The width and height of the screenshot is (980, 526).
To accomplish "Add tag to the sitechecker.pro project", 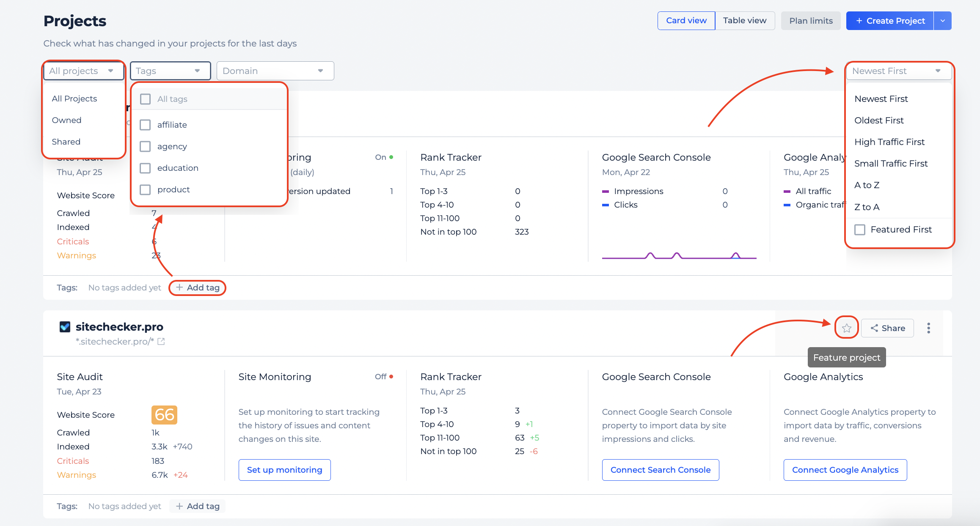I will pyautogui.click(x=197, y=506).
